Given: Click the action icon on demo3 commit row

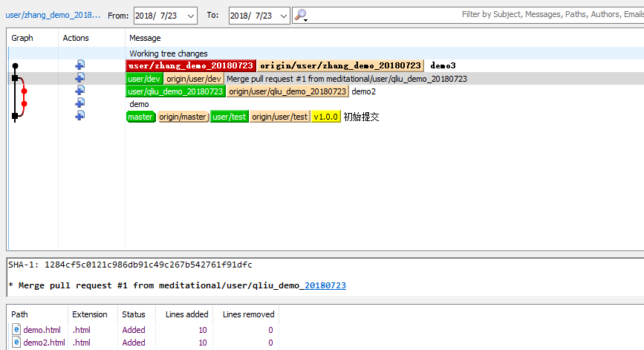Looking at the screenshot, I should [79, 65].
